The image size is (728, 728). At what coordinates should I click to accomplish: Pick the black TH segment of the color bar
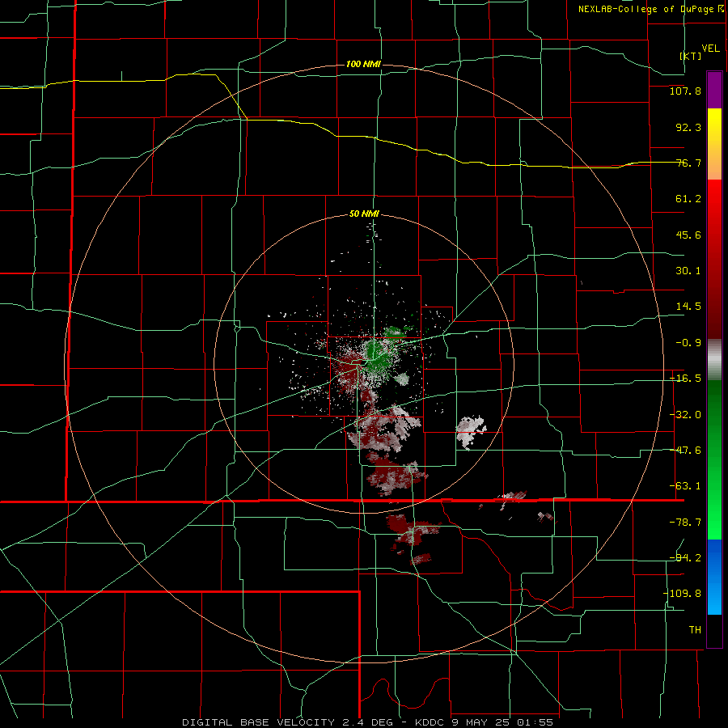coord(714,630)
